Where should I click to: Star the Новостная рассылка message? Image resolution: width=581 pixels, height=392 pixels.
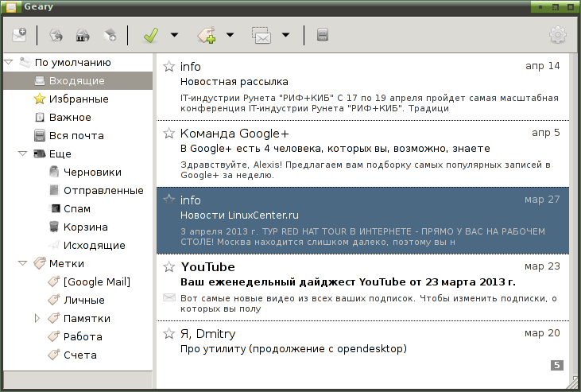pos(169,66)
